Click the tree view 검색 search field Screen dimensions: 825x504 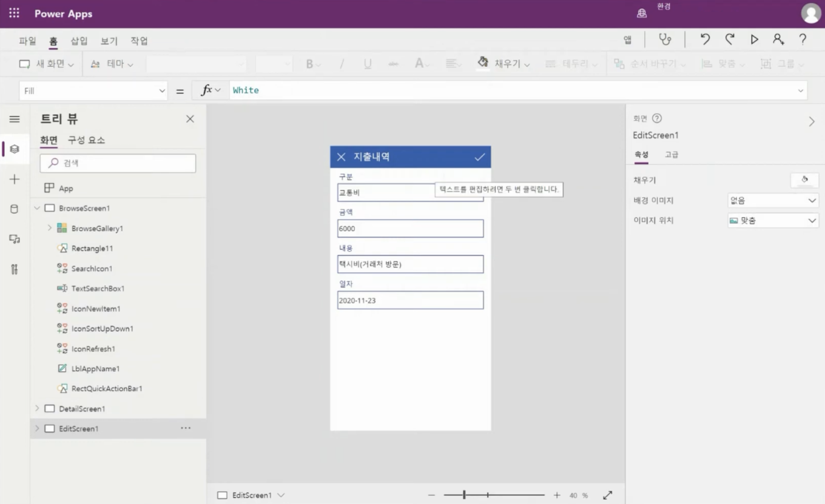118,163
